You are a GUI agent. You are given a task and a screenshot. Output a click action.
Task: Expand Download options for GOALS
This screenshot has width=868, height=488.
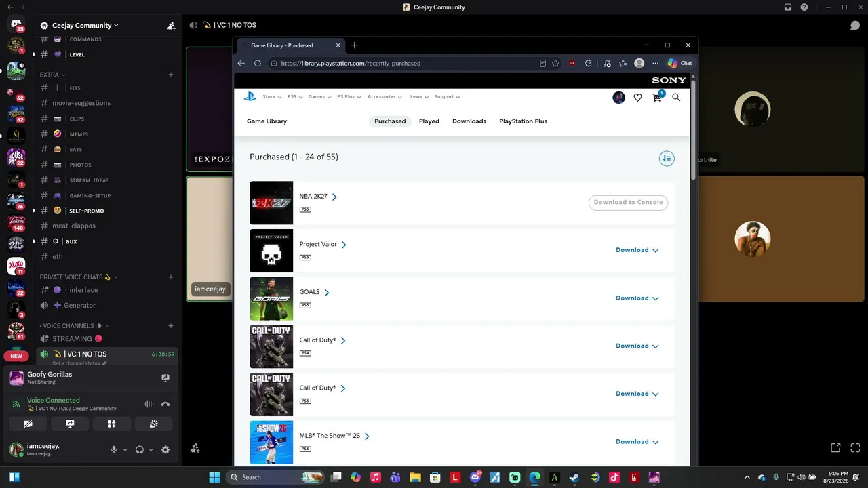(637, 298)
